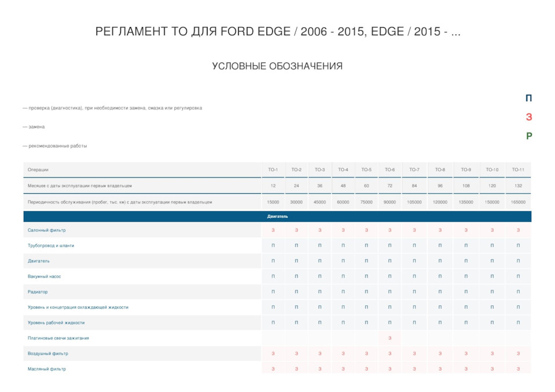Click the 75000 mileage cell
Viewport: 555px width, 392px height.
pyautogui.click(x=367, y=202)
